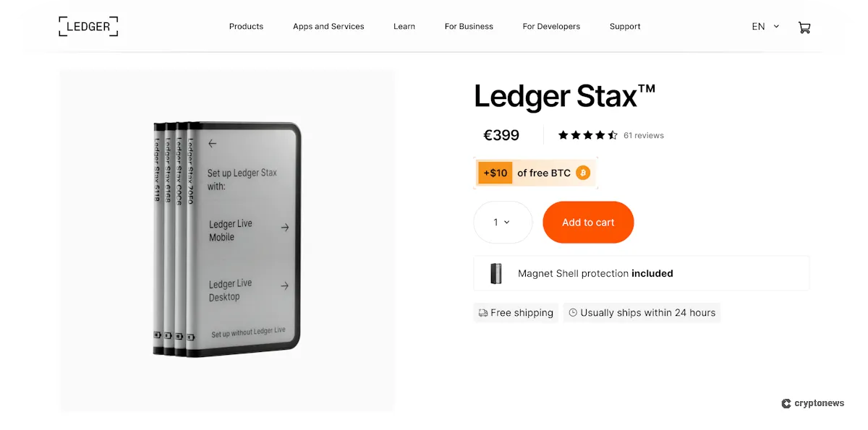This screenshot has height=430, width=868.
Task: Expand the Products navigation menu
Action: (246, 27)
